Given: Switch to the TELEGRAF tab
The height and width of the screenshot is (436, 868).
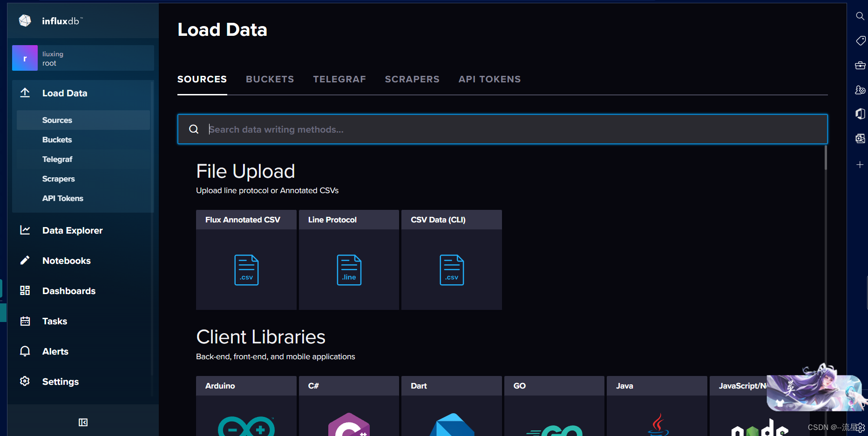Looking at the screenshot, I should (339, 79).
